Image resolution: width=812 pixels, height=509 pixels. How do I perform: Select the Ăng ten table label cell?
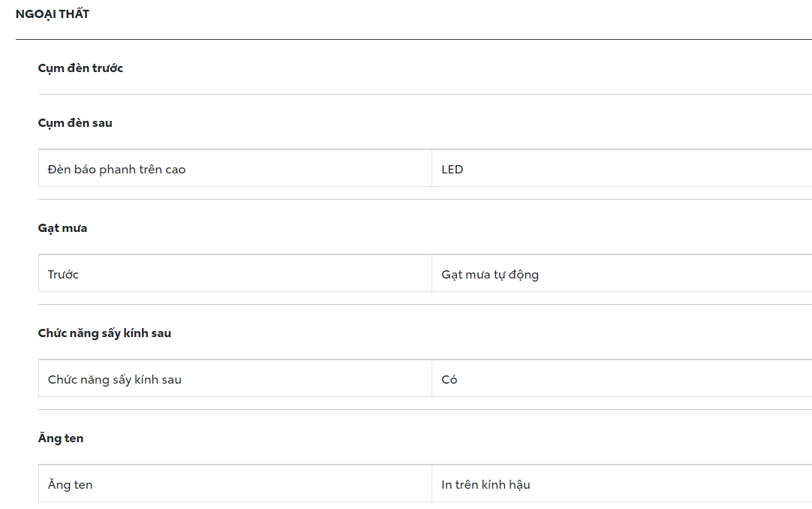[71, 485]
